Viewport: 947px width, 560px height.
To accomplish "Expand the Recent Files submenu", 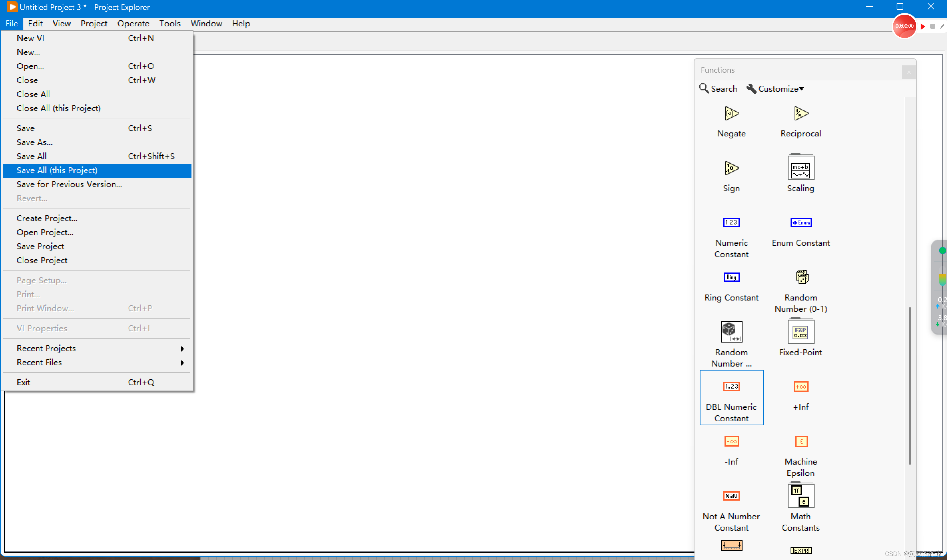I will click(x=97, y=362).
